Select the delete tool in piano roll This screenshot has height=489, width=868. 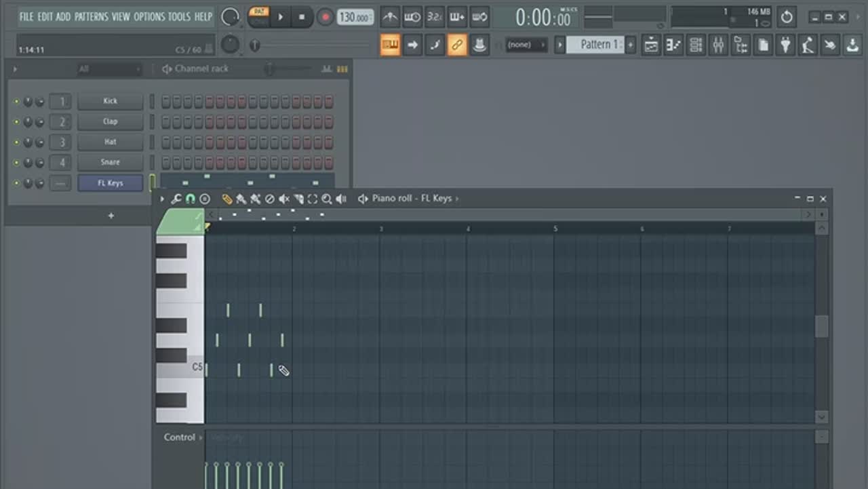tap(270, 199)
